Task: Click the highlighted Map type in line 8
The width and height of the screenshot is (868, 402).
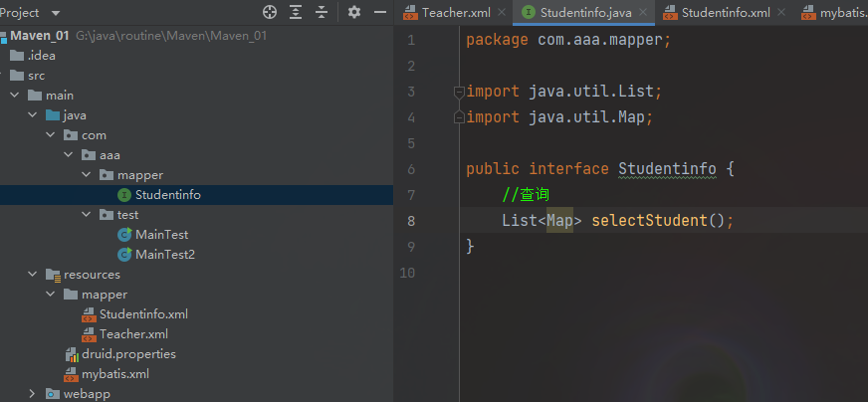Action: tap(559, 220)
